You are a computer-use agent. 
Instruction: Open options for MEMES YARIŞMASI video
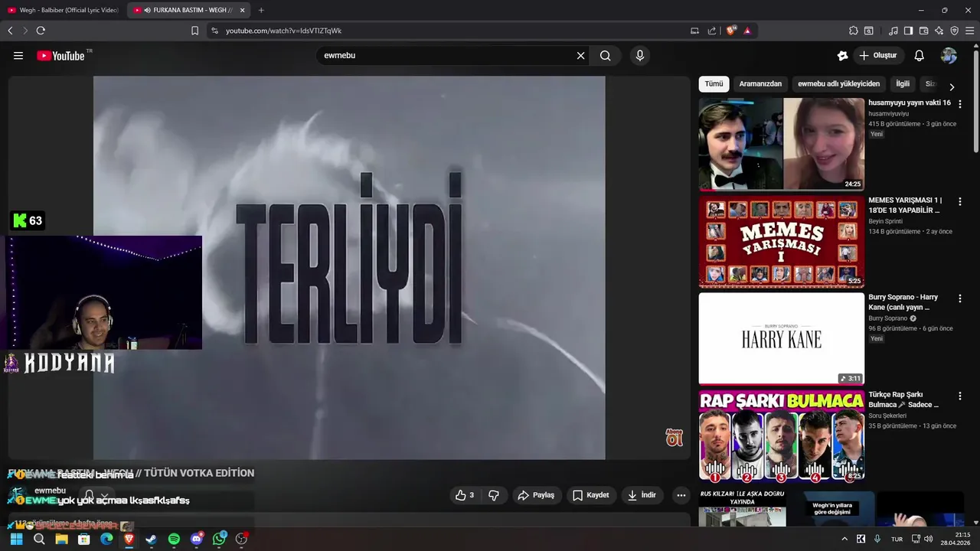pos(960,201)
